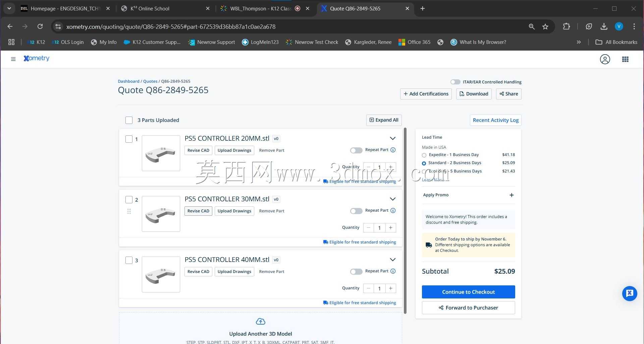This screenshot has width=644, height=344.
Task: Click the browser address bar URL
Action: point(171,26)
